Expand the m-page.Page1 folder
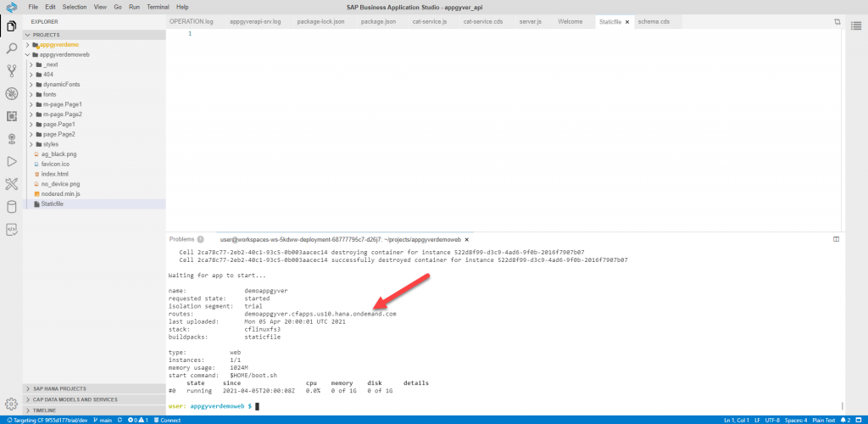Viewport: 868px width, 424px height. coord(31,104)
